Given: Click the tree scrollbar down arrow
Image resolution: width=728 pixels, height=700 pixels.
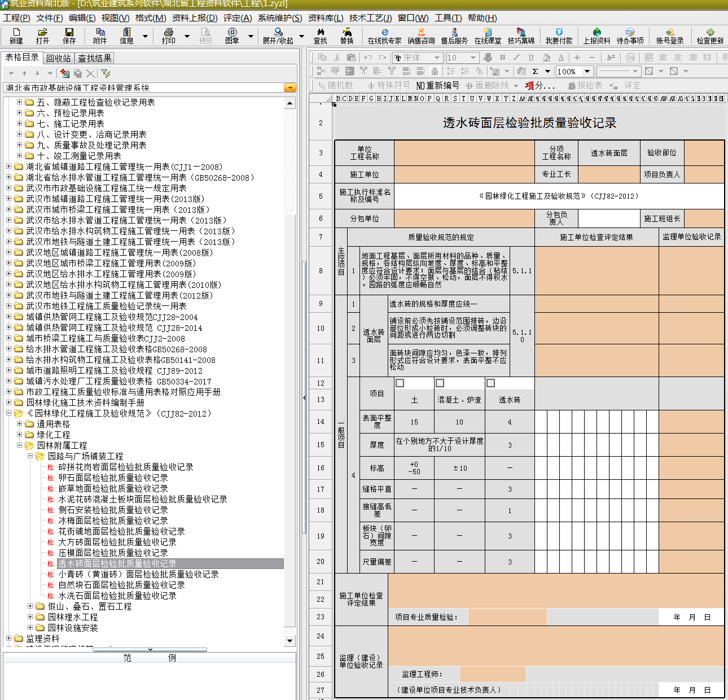Looking at the screenshot, I should coord(290,640).
